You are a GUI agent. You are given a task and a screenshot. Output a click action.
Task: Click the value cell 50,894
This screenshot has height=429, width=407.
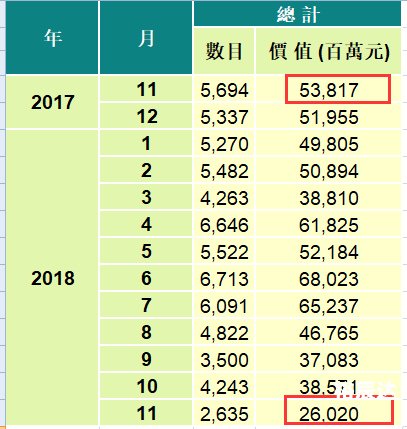(328, 170)
